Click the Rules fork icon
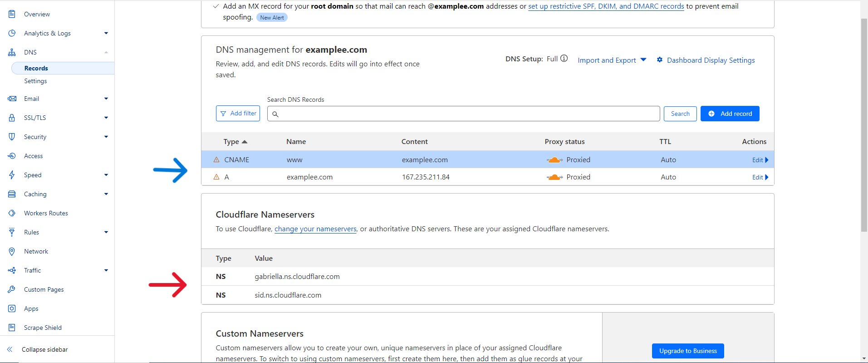Image resolution: width=868 pixels, height=363 pixels. 12,232
